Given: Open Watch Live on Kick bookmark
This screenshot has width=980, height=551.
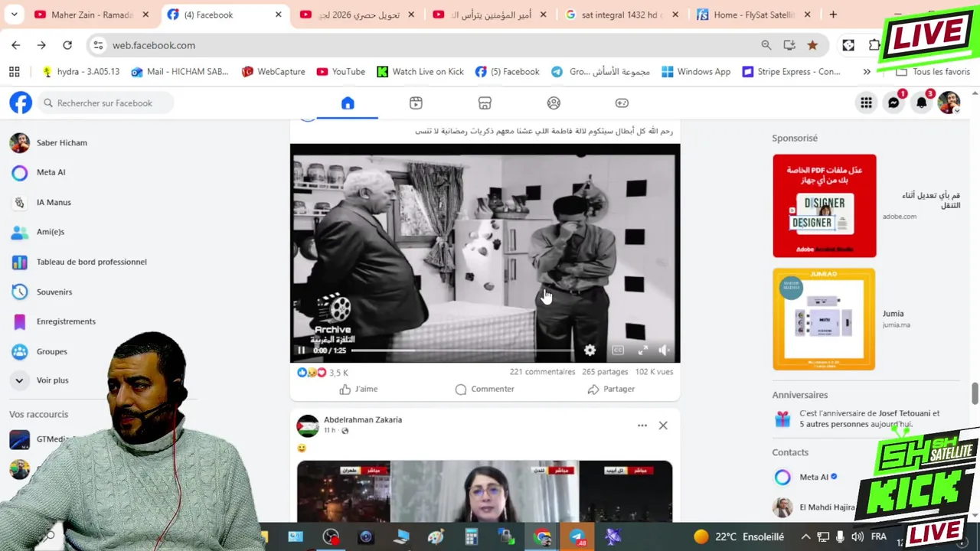Looking at the screenshot, I should (x=420, y=71).
